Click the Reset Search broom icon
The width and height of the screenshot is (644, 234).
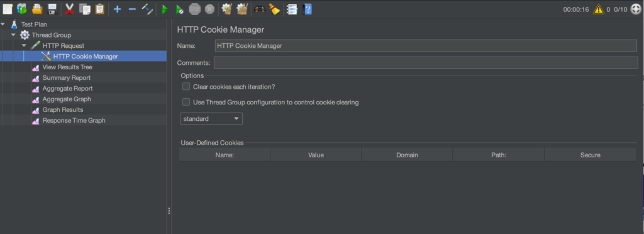pos(274,9)
